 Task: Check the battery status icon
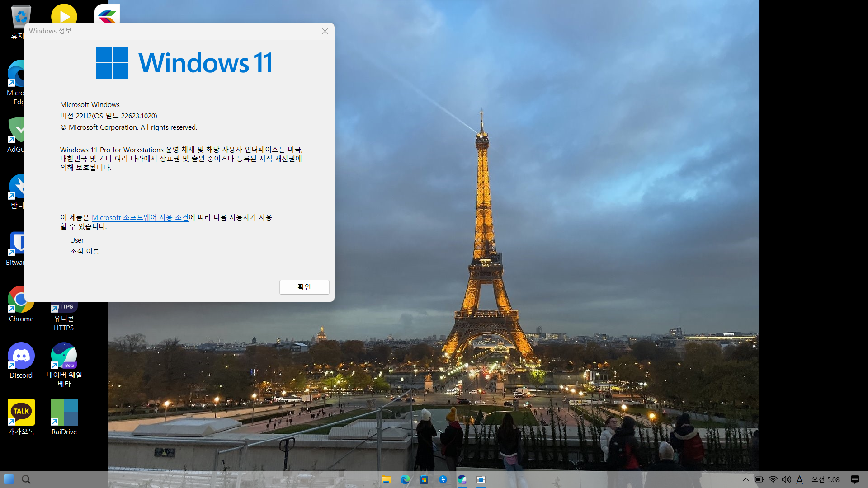(x=759, y=479)
